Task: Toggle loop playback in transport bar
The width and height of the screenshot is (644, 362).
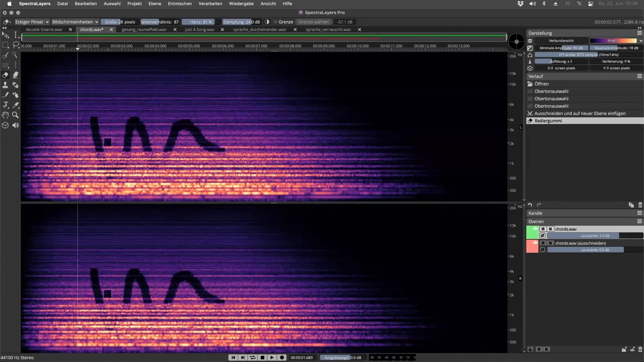Action: [253, 358]
